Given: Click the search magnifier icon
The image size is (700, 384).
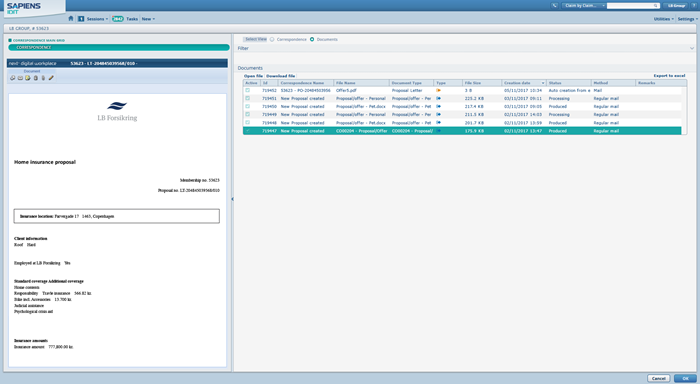Looking at the screenshot, I should (655, 6).
